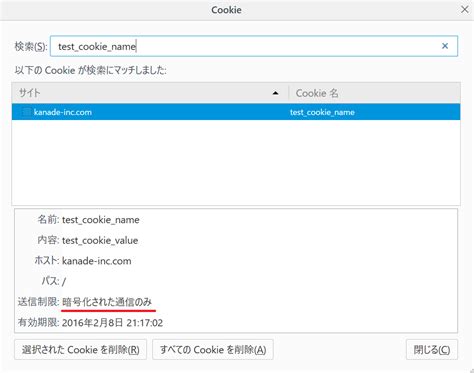
Task: Click the 閉じる button
Action: pos(432,350)
